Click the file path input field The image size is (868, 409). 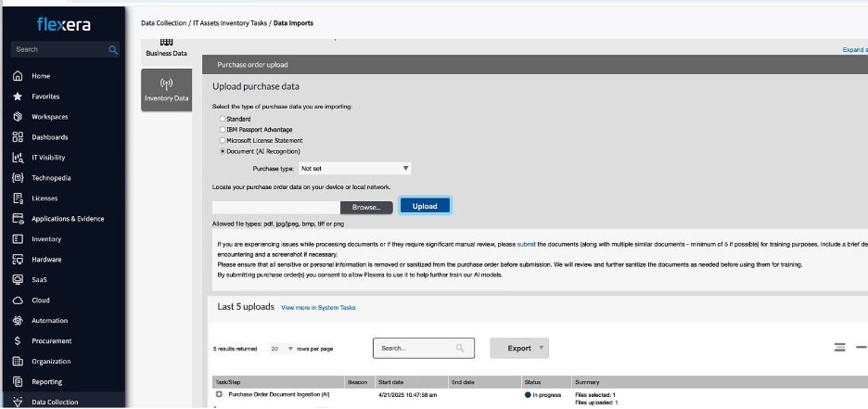click(275, 208)
